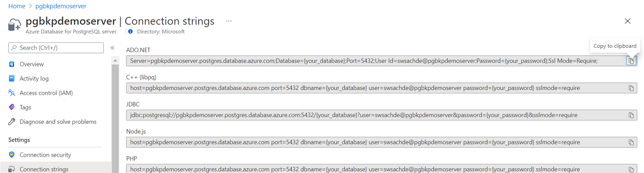Collapse the sidebar with double chevron
Screen dimensions: 644x173
pos(112,48)
